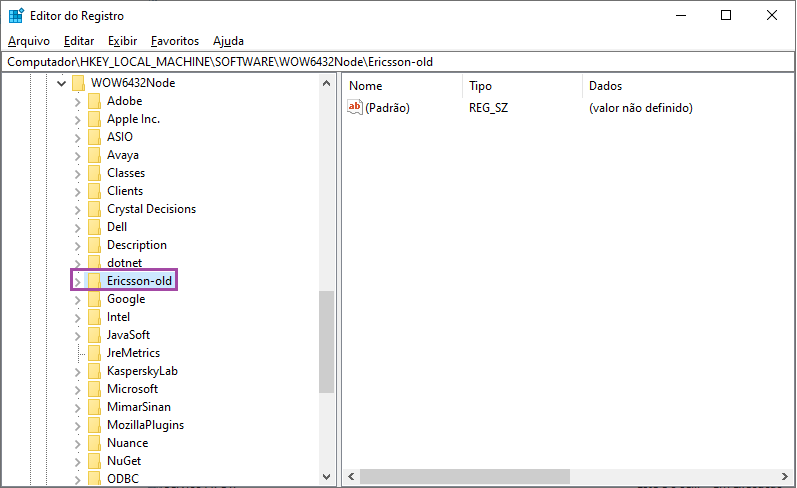Click the (Padrão) string value icon
This screenshot has width=797, height=488.
(x=355, y=107)
